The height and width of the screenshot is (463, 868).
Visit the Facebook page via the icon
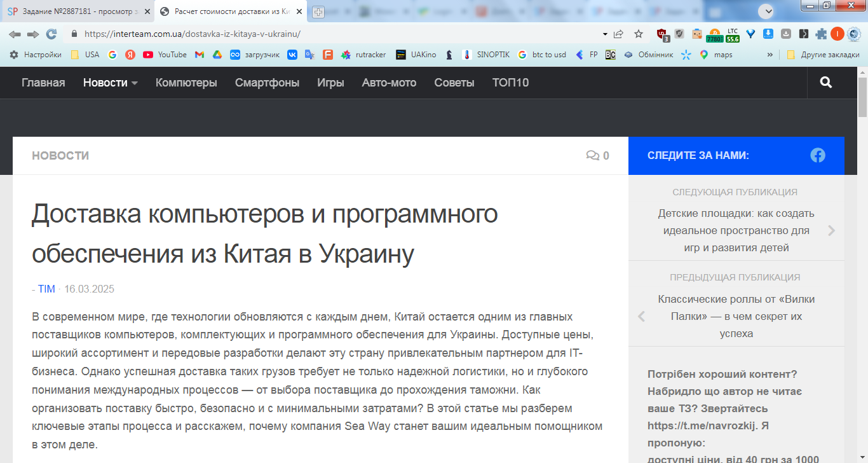(x=818, y=155)
